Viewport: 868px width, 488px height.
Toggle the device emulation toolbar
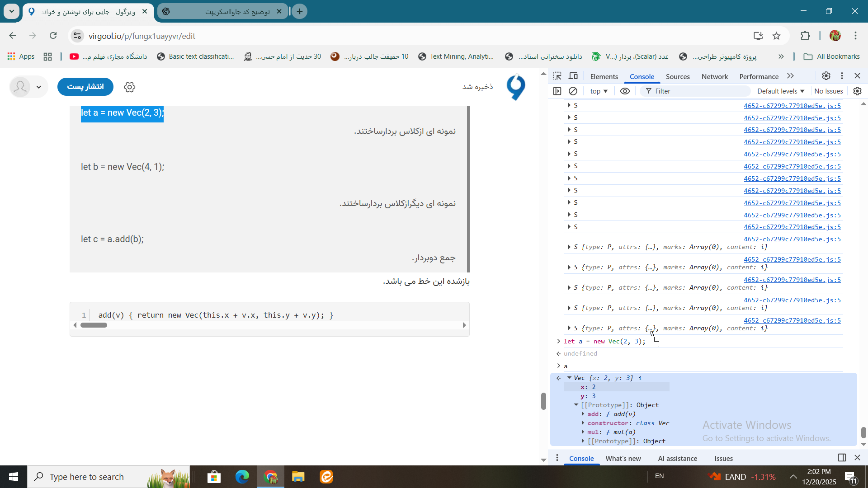click(573, 76)
